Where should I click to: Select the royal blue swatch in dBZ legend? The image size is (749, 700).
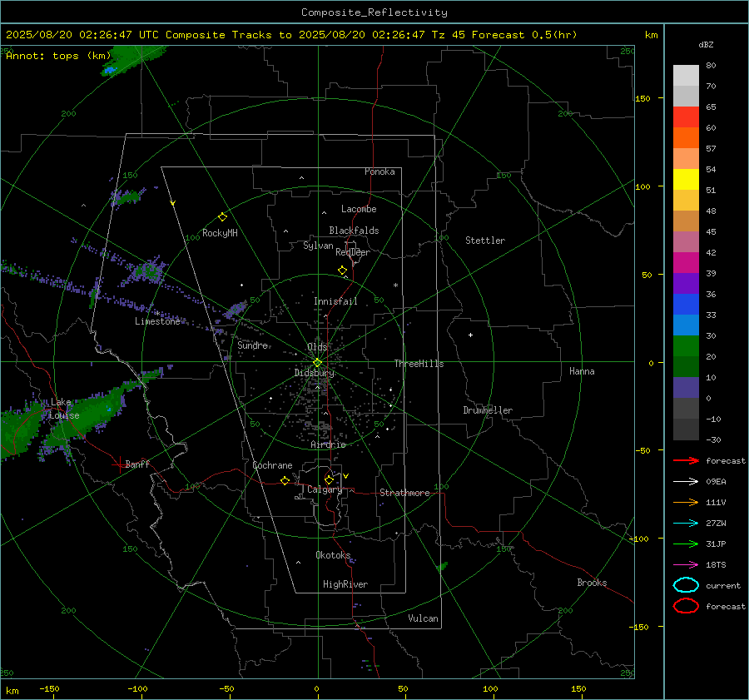pyautogui.click(x=686, y=305)
